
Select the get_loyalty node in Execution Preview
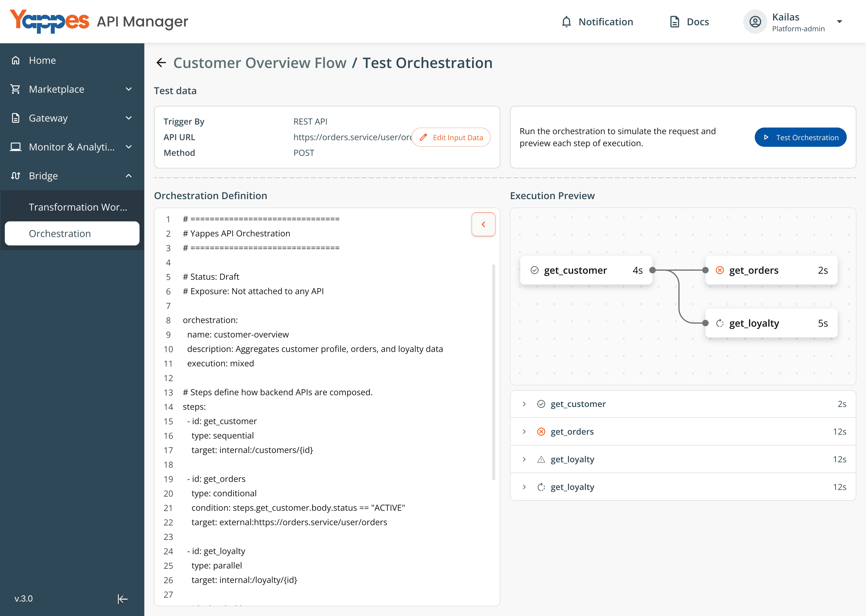771,323
